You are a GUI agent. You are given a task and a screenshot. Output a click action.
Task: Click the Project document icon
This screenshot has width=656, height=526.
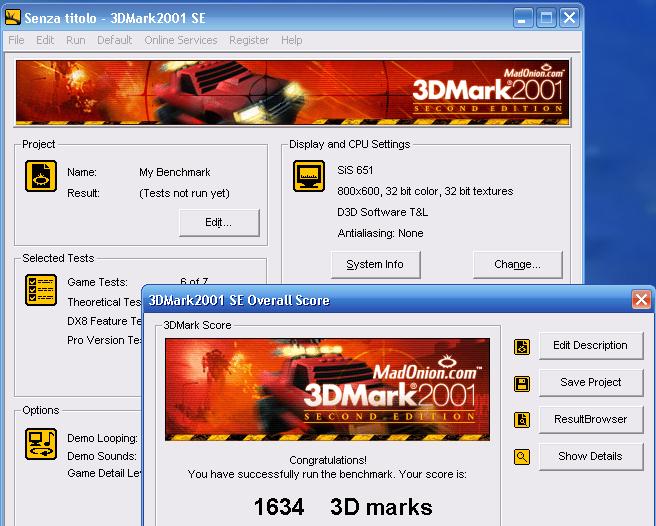[41, 176]
